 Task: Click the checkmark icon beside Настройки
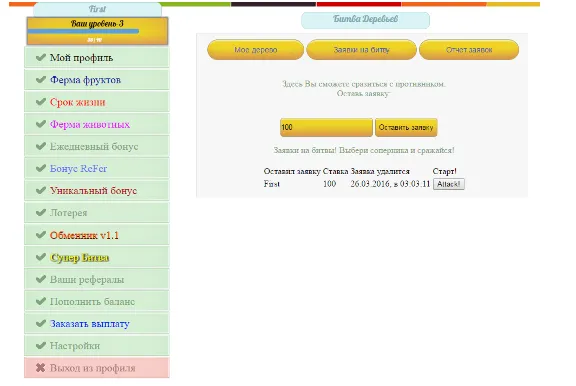(41, 346)
